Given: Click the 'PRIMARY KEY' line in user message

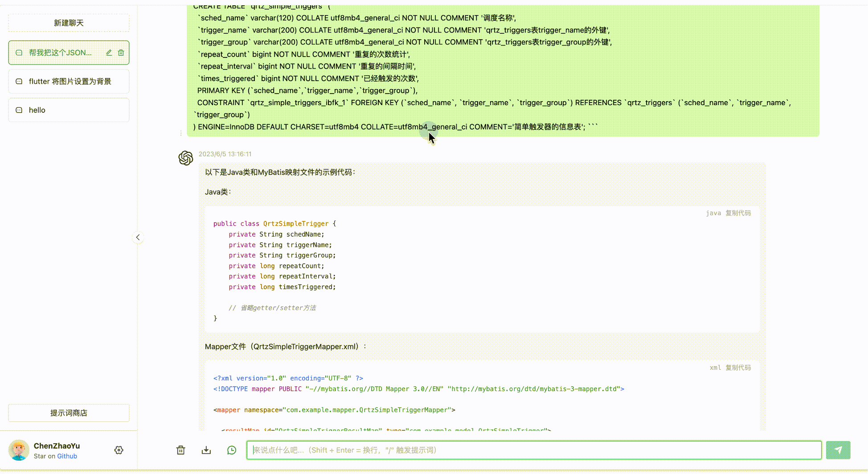Looking at the screenshot, I should [x=307, y=90].
